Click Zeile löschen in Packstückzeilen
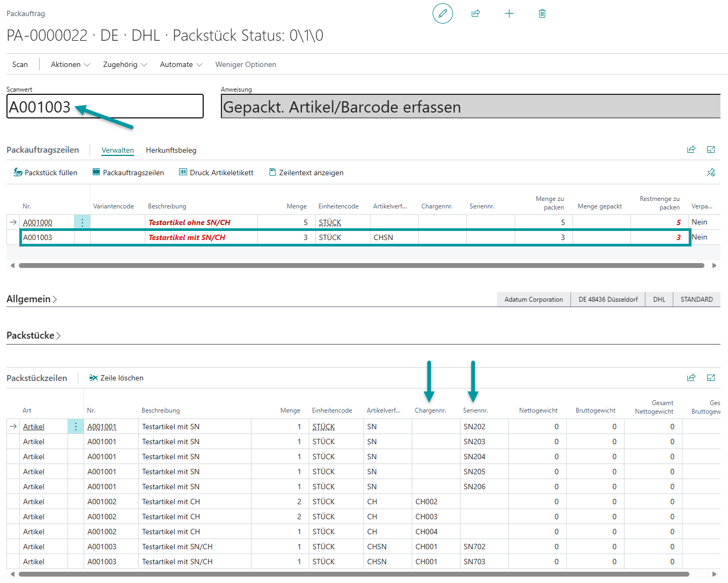Screen dimensions: 728x583 (116, 378)
